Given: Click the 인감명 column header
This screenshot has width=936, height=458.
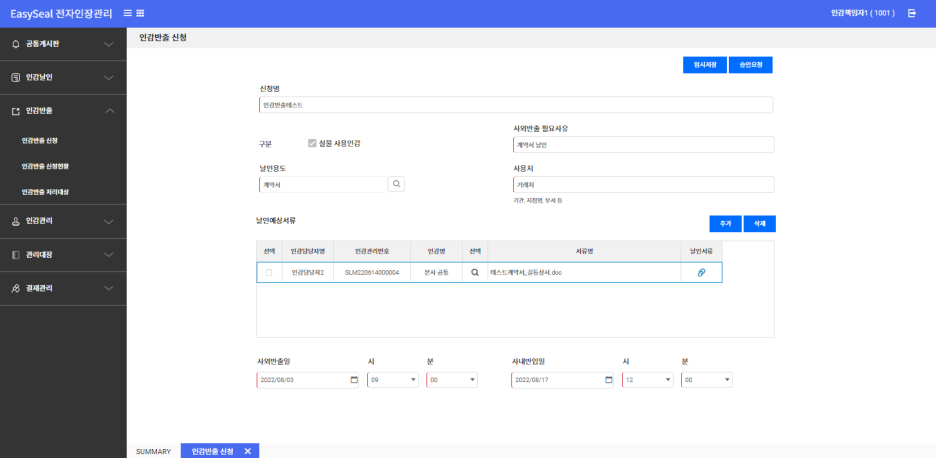Looking at the screenshot, I should click(436, 251).
